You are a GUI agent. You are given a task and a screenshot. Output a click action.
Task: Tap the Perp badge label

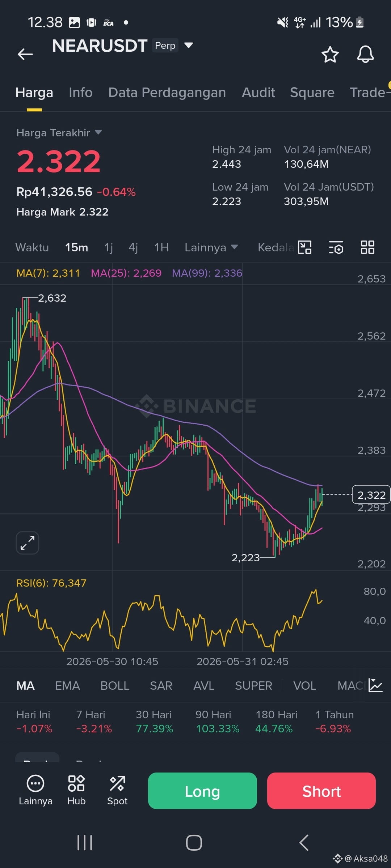click(165, 45)
